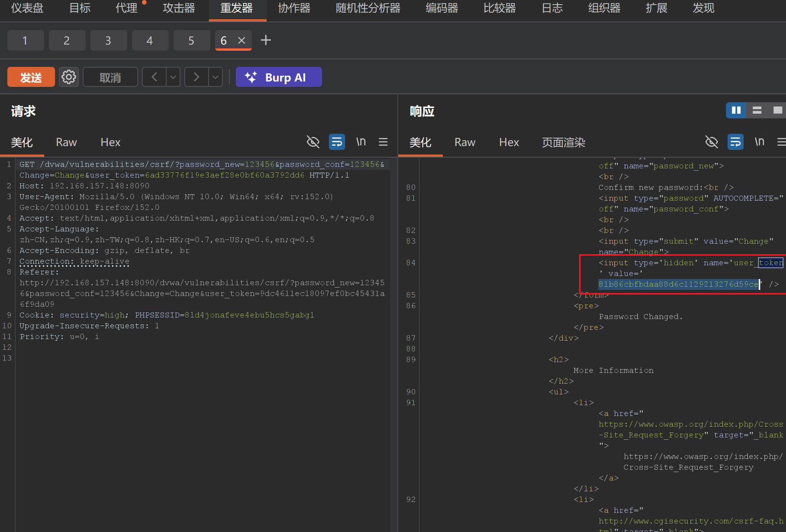The image size is (786, 532).
Task: Toggle non-printable \n display in response pane
Action: pyautogui.click(x=759, y=142)
